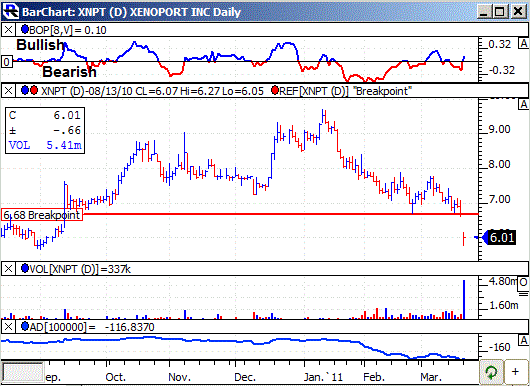The image size is (530, 386).
Task: Click the AD[100000]= -116.8370 title
Action: (x=92, y=327)
